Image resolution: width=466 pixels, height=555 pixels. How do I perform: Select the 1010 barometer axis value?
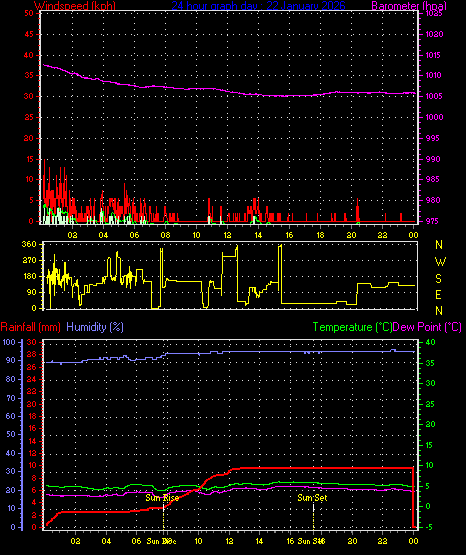coord(434,75)
